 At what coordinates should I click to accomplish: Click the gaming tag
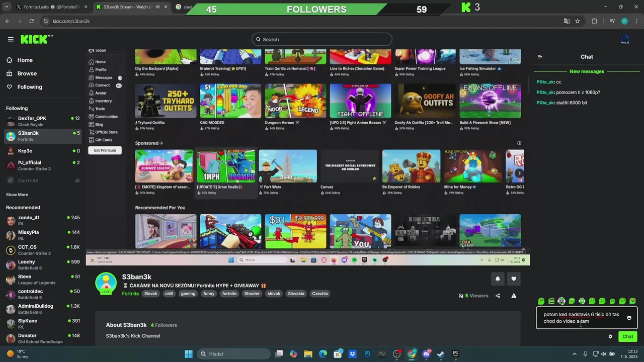tap(188, 294)
